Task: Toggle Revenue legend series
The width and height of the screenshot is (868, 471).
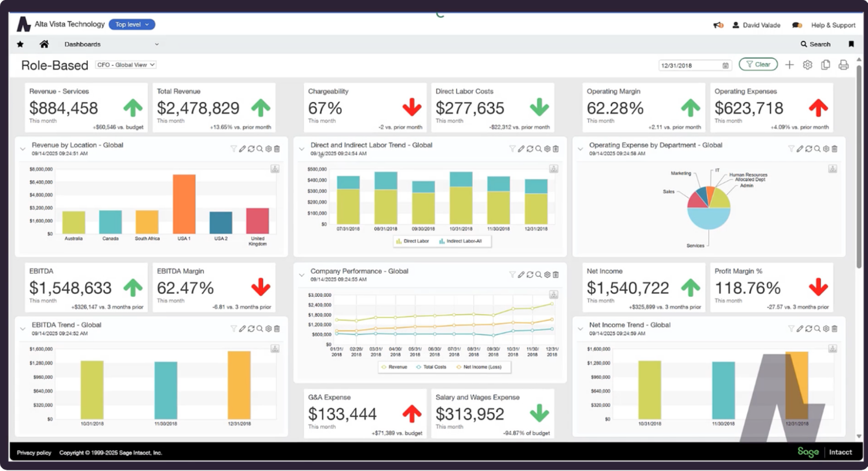Action: pos(394,367)
